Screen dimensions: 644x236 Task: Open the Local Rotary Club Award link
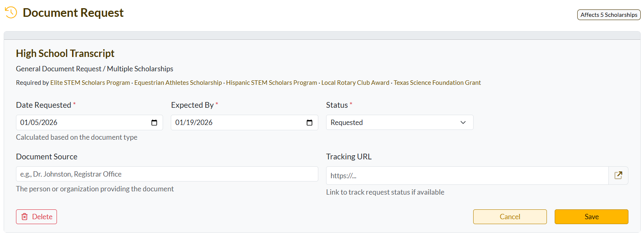pyautogui.click(x=355, y=83)
